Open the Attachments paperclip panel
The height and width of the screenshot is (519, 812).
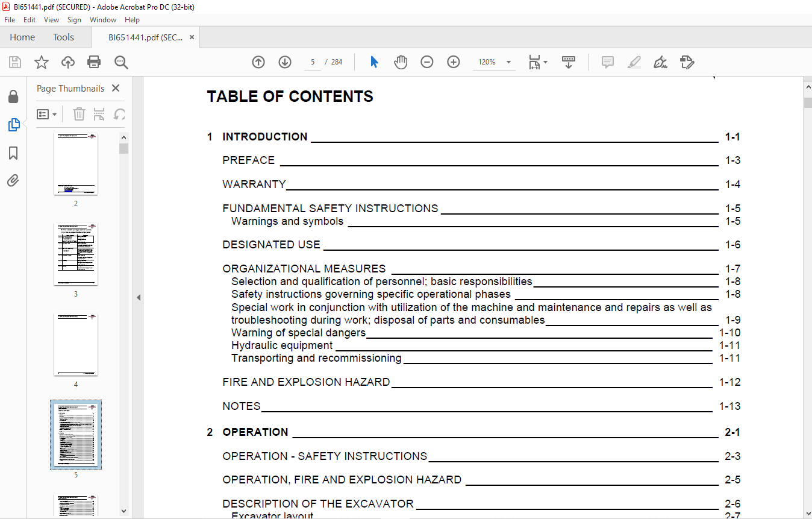point(13,181)
